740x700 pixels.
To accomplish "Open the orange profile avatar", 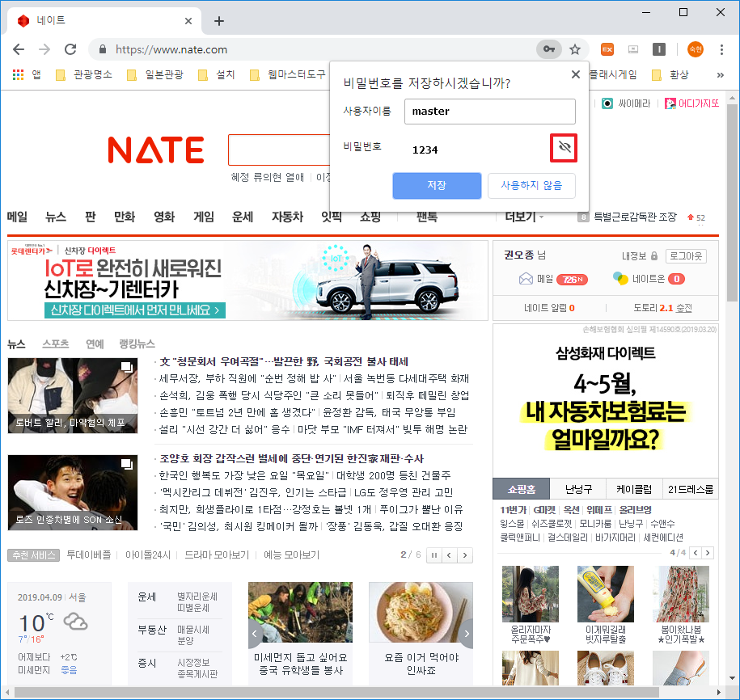I will pyautogui.click(x=696, y=49).
